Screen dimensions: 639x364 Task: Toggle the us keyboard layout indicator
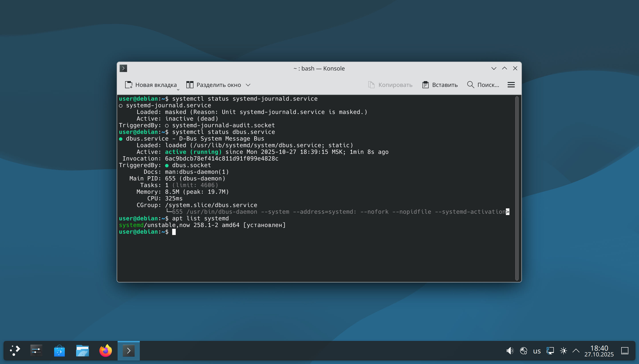click(x=537, y=351)
